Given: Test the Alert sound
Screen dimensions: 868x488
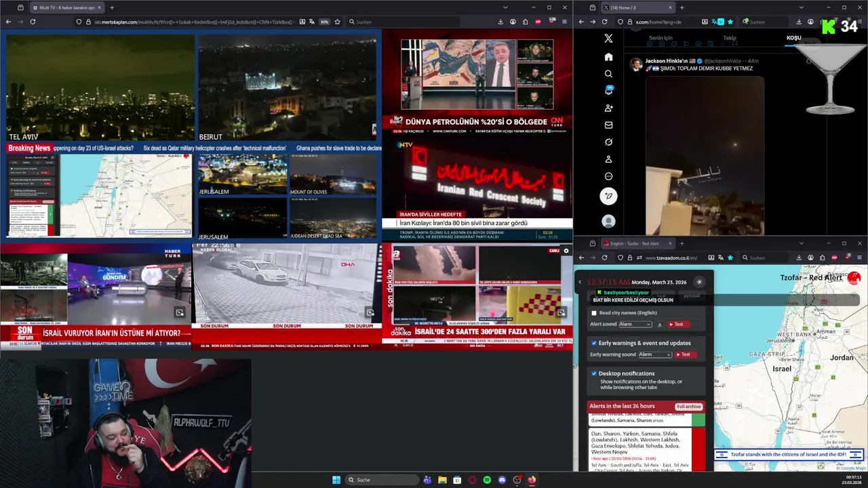Looking at the screenshot, I should (679, 325).
